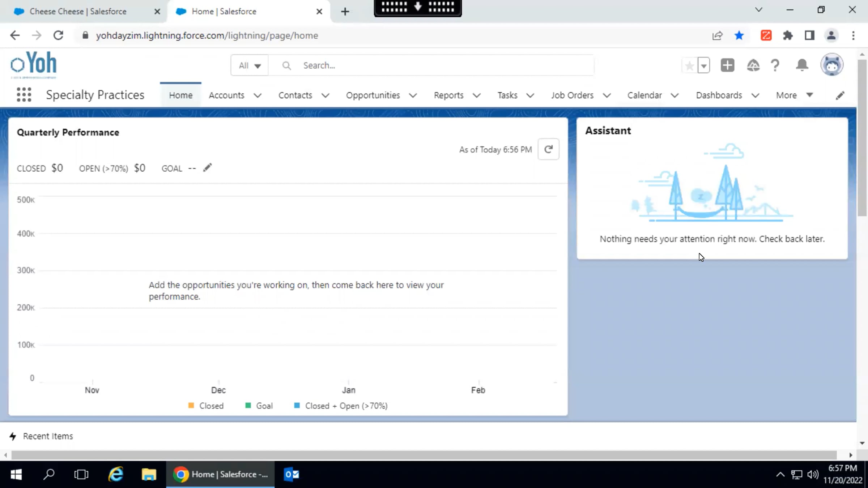Open the All search scope dropdown

250,65
